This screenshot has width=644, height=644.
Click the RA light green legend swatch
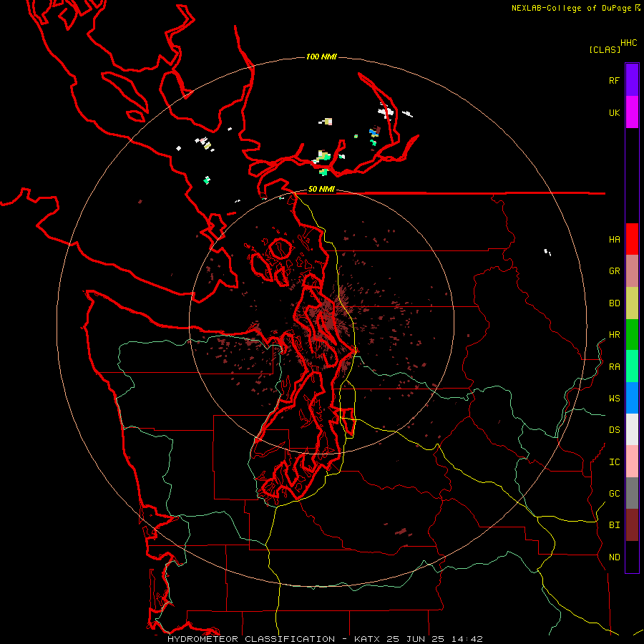click(x=632, y=366)
